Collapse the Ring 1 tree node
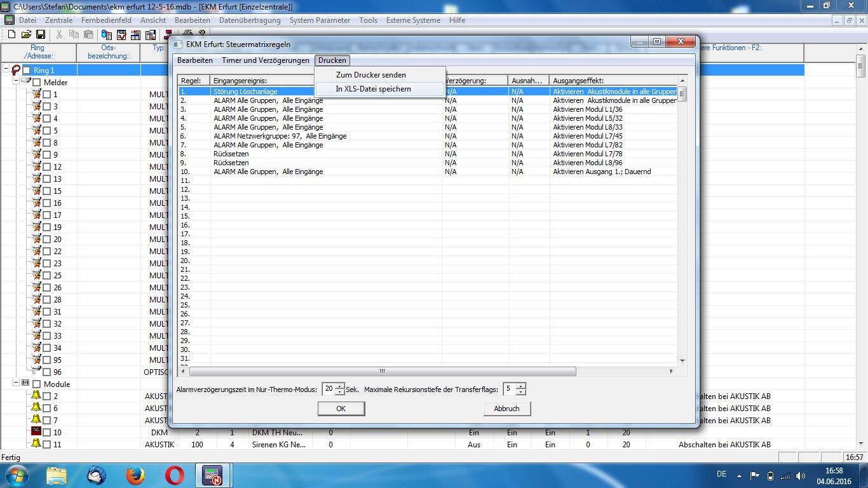The image size is (868, 488). click(x=6, y=70)
